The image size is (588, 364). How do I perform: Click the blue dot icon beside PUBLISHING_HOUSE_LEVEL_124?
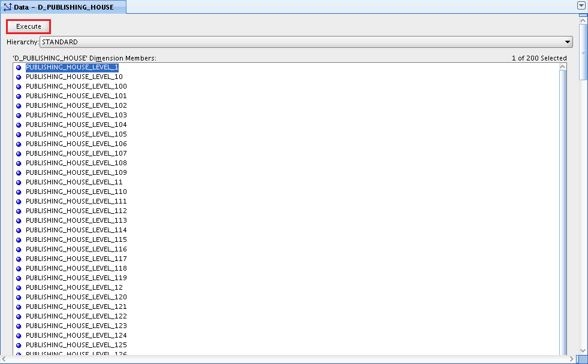click(19, 335)
